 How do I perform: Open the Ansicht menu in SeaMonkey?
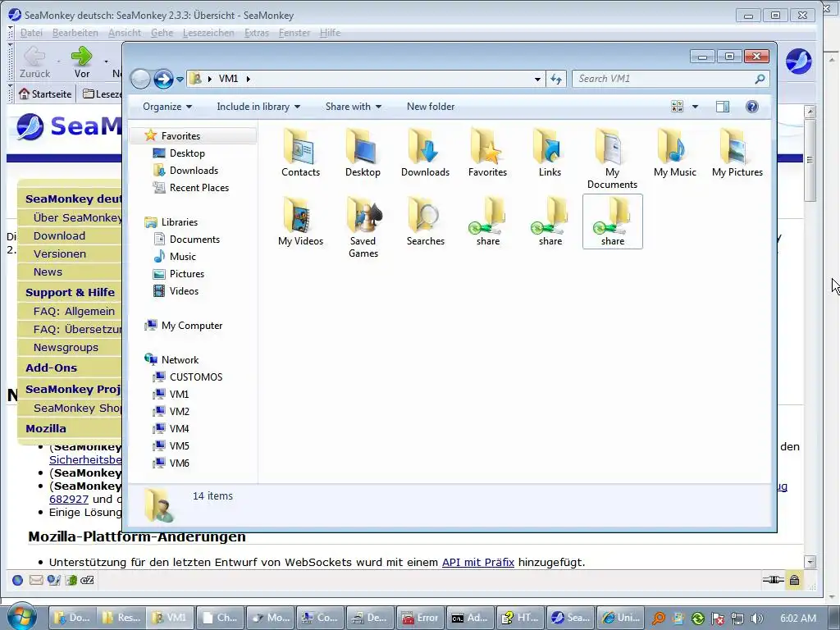click(x=125, y=33)
